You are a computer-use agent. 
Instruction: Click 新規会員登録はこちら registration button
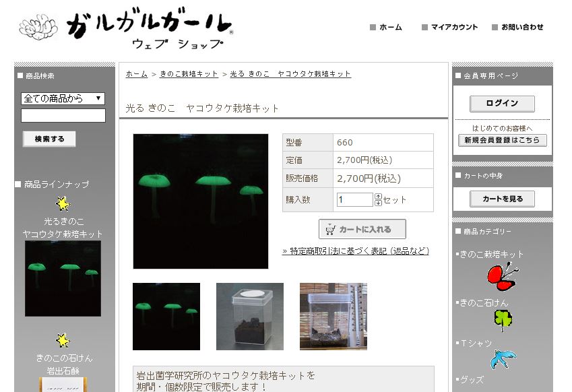502,140
